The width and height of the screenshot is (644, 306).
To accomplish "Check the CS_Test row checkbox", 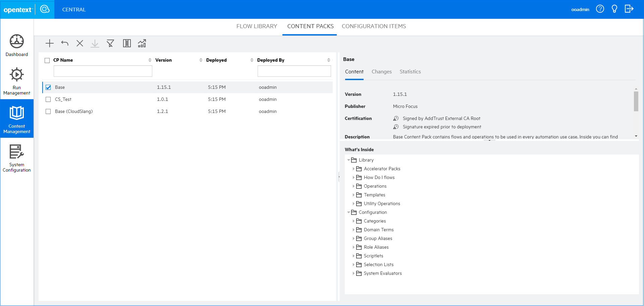I will [x=48, y=99].
